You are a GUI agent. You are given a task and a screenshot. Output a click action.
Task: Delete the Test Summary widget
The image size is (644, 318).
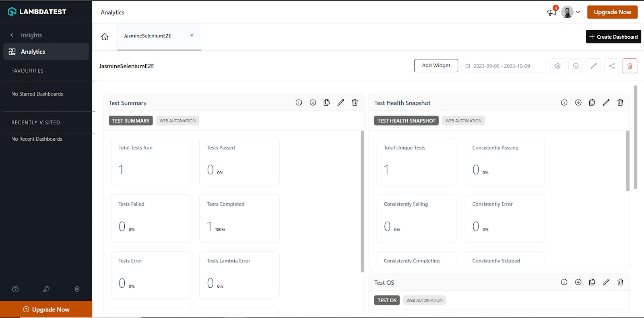click(x=355, y=102)
